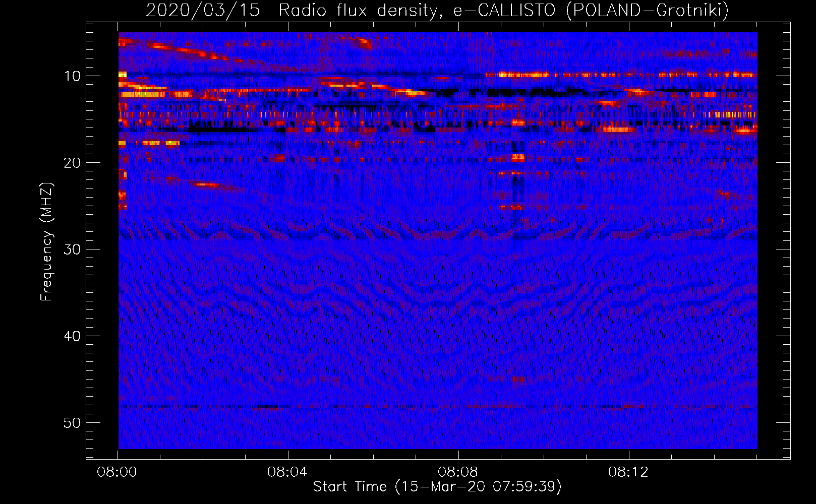816x504 pixels.
Task: Click the 08:12 time tick label
Action: click(x=628, y=472)
